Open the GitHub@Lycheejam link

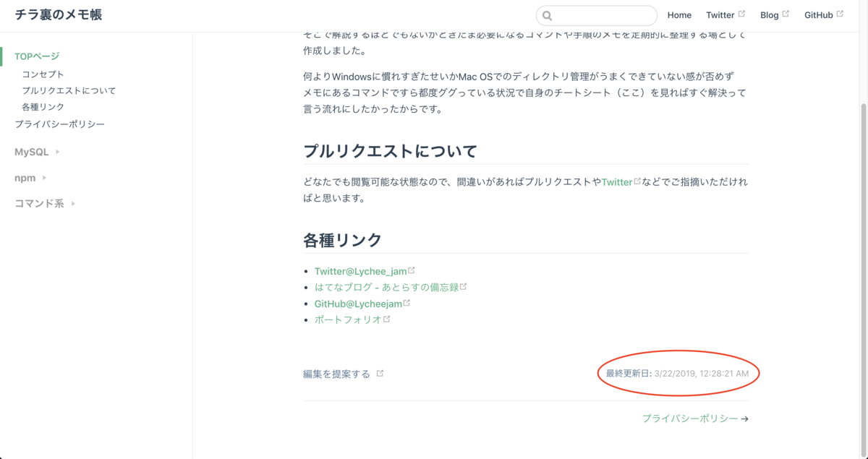358,304
